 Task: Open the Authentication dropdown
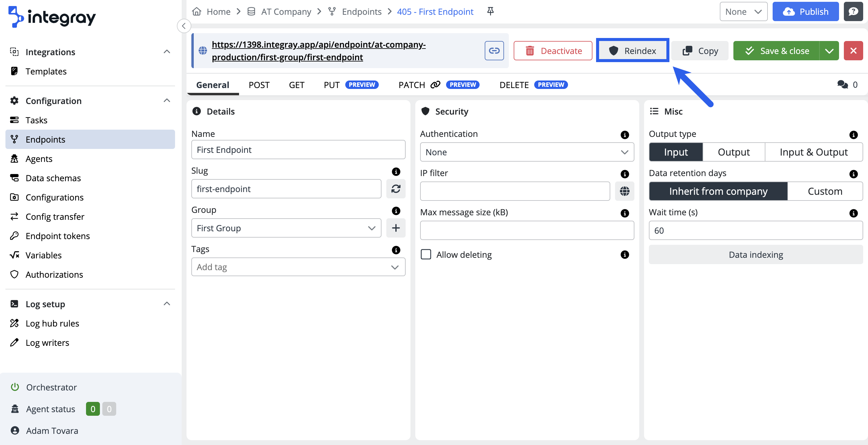coord(527,152)
